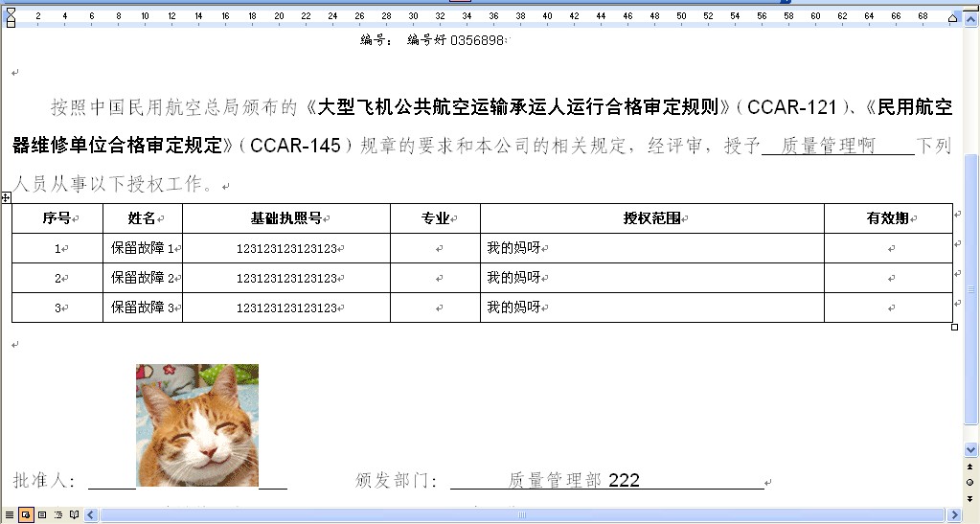Image resolution: width=980 pixels, height=524 pixels.
Task: Jump to next page double-arrow button
Action: (x=970, y=498)
